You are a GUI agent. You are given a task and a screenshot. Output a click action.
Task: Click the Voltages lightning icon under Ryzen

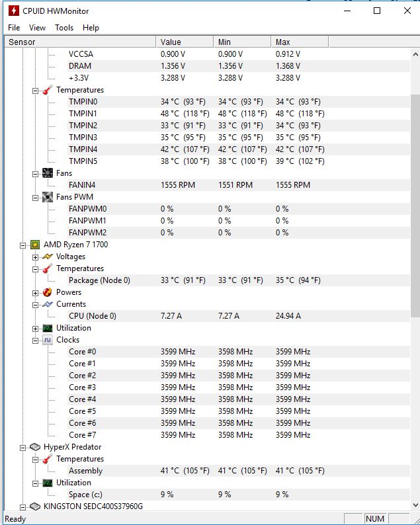[x=48, y=257]
